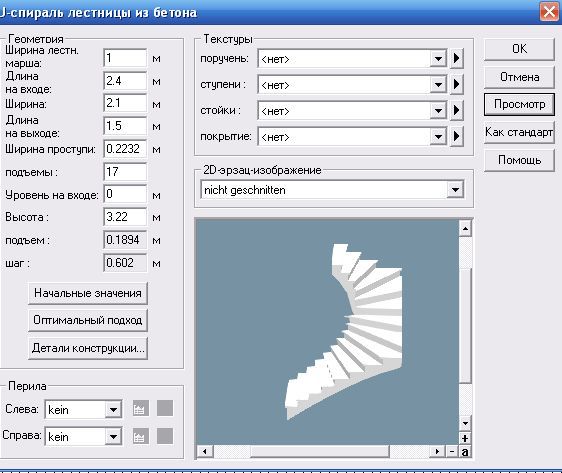Expand the Слева railing dropdown
The image size is (562, 473).
click(x=113, y=409)
